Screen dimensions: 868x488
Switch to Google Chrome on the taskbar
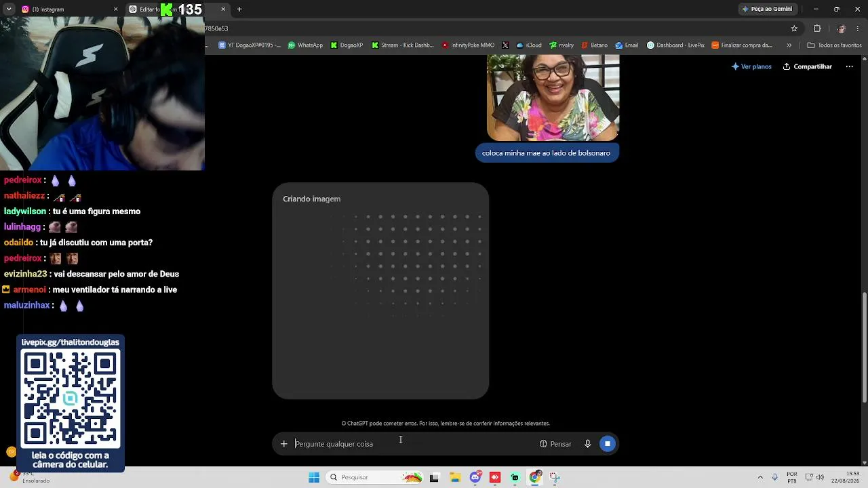click(x=535, y=477)
